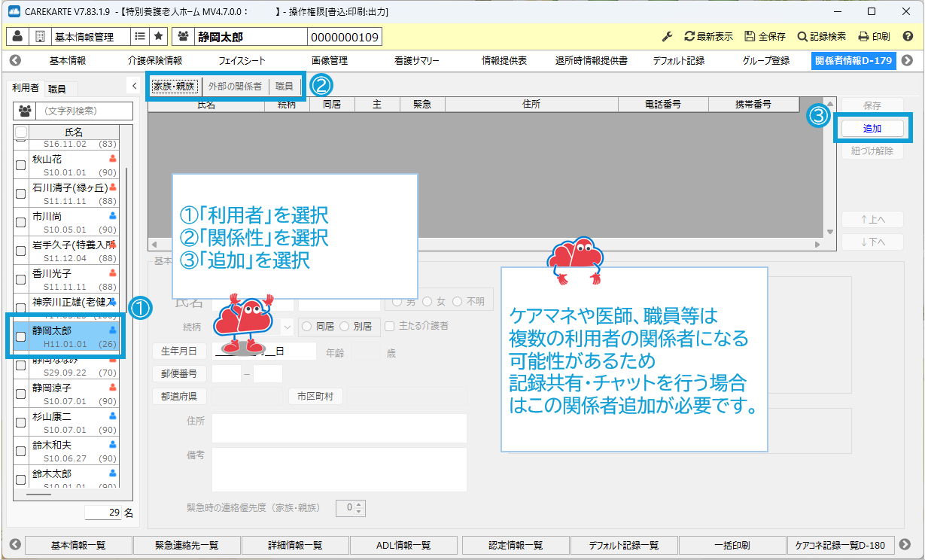Image resolution: width=925 pixels, height=560 pixels.
Task: Click the star favorites icon
Action: click(x=158, y=36)
